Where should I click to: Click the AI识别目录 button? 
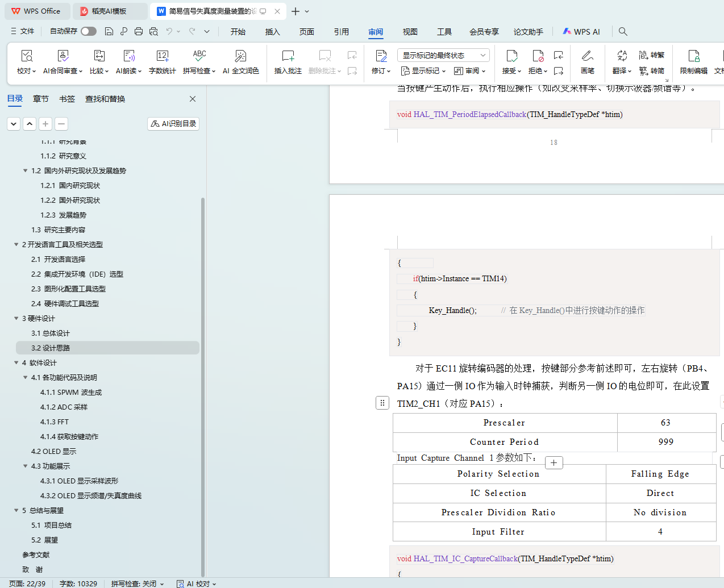(173, 124)
